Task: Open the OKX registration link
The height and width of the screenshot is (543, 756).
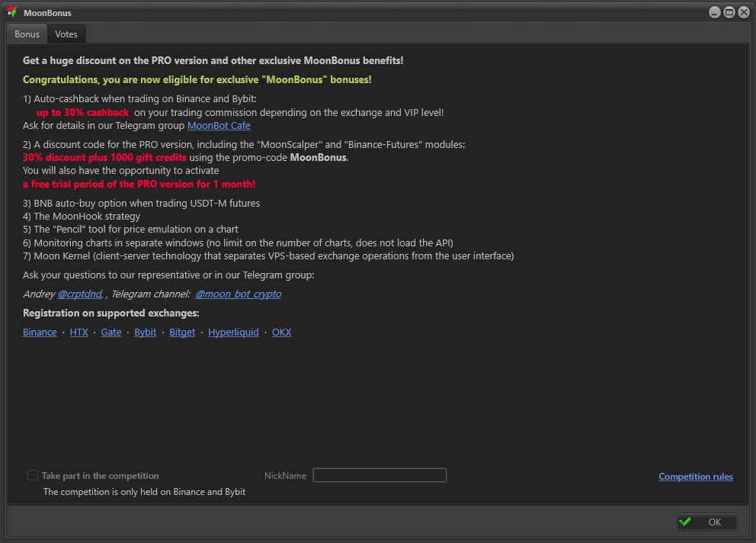Action: pos(281,332)
